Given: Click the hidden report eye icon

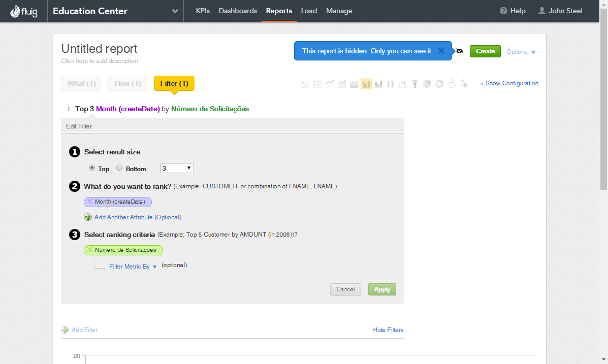Looking at the screenshot, I should [460, 51].
